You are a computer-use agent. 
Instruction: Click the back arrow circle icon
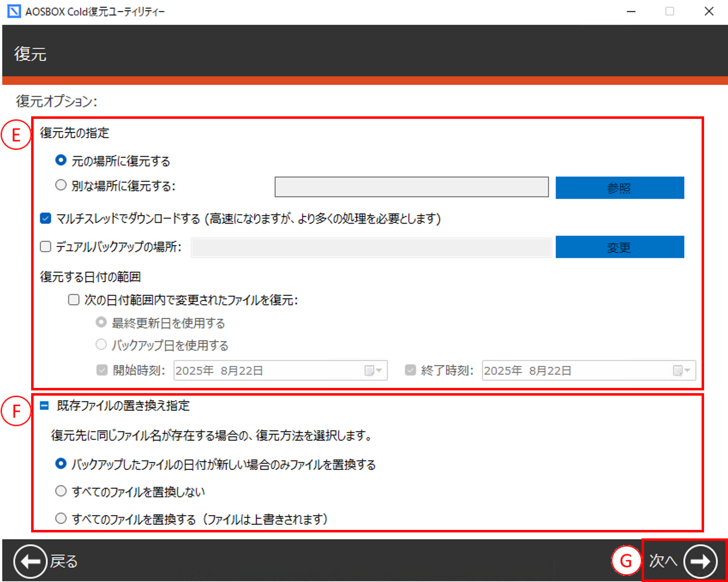[30, 561]
